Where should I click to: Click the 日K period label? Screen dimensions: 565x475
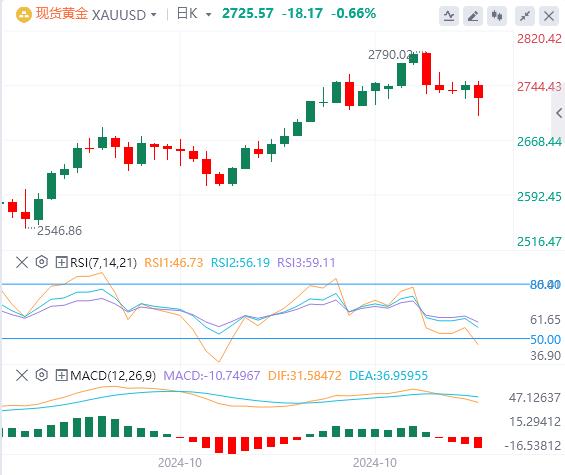tap(187, 14)
